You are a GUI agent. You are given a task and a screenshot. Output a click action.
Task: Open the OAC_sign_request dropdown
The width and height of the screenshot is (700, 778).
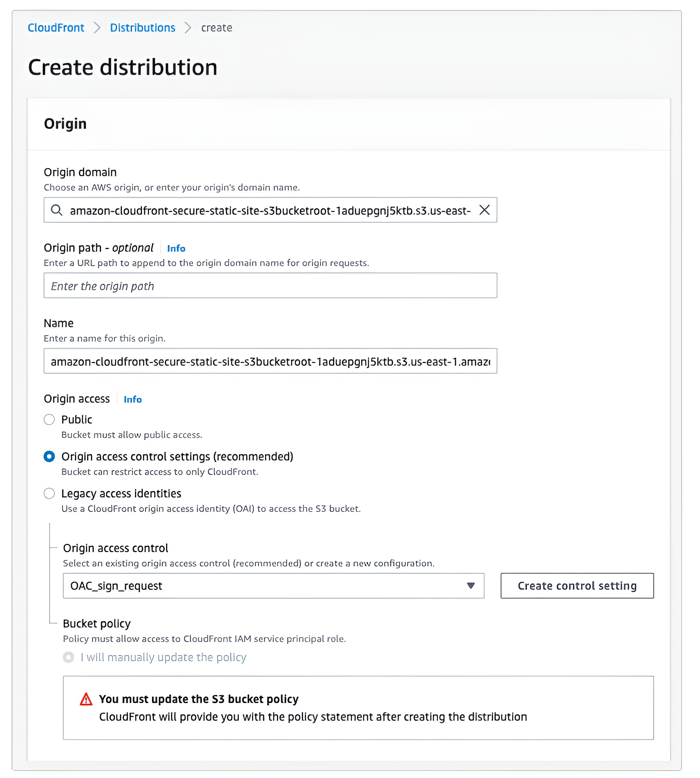[x=273, y=585]
